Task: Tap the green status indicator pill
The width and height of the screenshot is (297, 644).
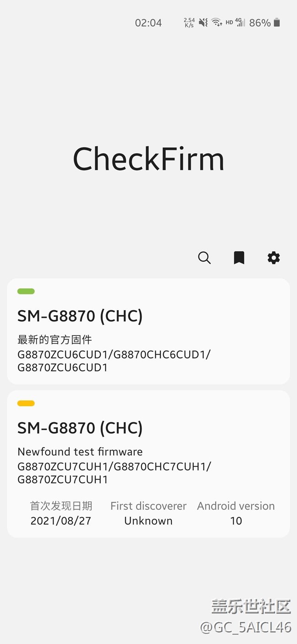Action: tap(26, 291)
